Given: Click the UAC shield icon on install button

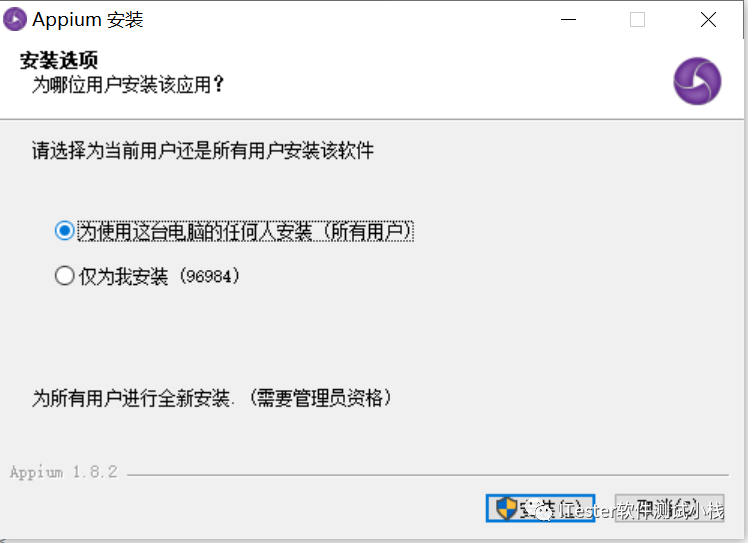Looking at the screenshot, I should [x=506, y=508].
